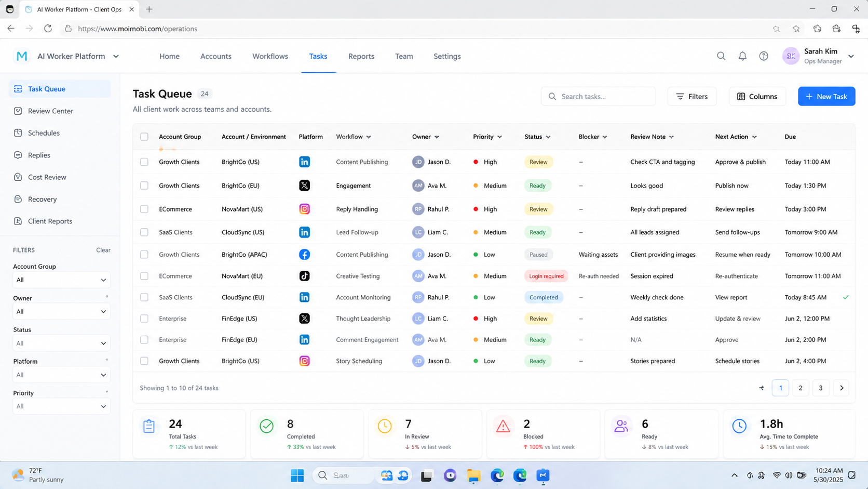The height and width of the screenshot is (489, 868).
Task: Open Schedules in the sidebar
Action: [60, 133]
